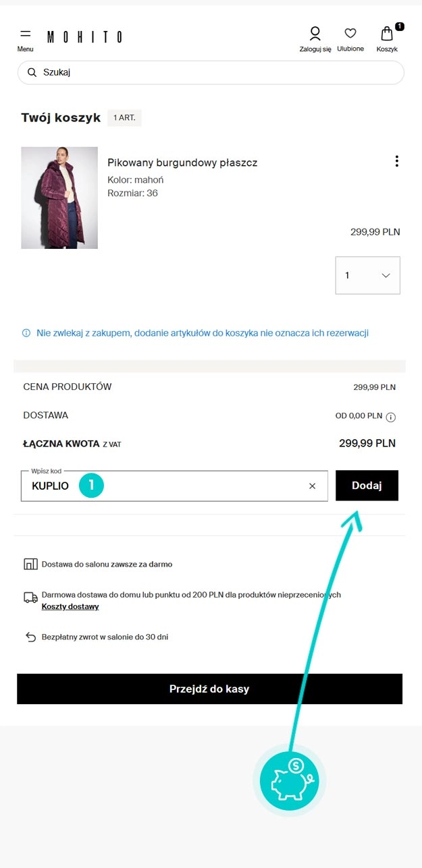The height and width of the screenshot is (868, 422).
Task: Open the Koszty dostawy link
Action: tap(70, 606)
